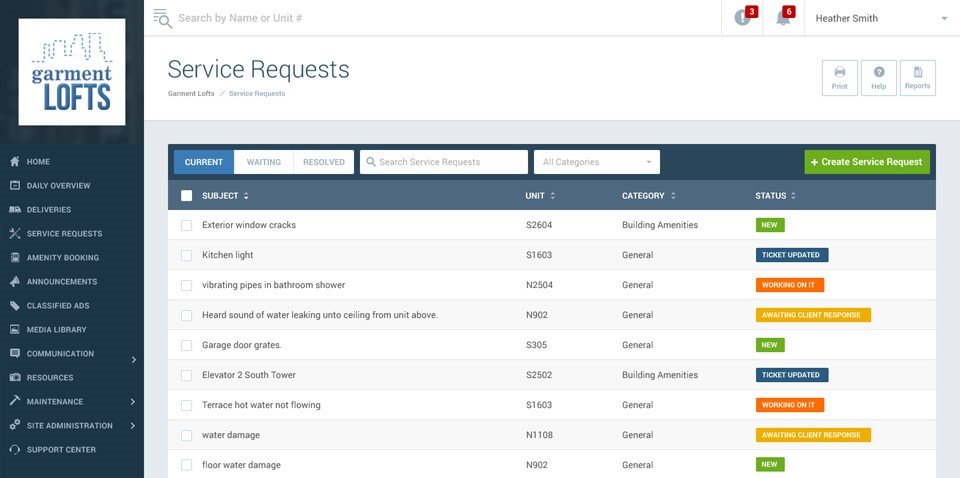This screenshot has width=960, height=478.
Task: Open the Heather Smith user menu
Action: (882, 18)
